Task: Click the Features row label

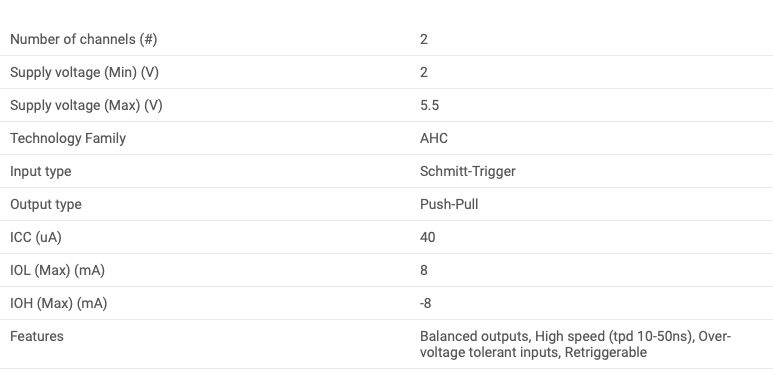Action: point(36,336)
